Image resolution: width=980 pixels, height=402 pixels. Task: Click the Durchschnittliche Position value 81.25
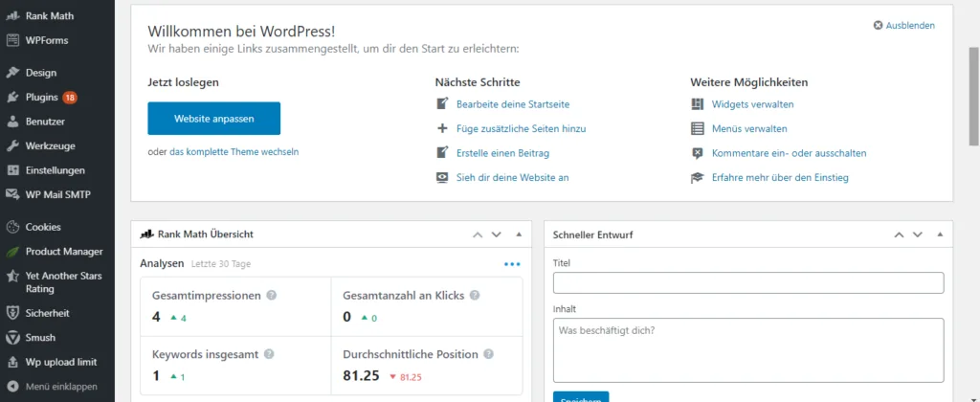tap(361, 376)
